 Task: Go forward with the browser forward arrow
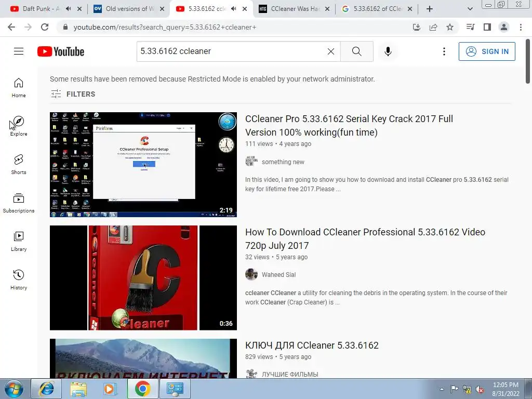pyautogui.click(x=28, y=27)
